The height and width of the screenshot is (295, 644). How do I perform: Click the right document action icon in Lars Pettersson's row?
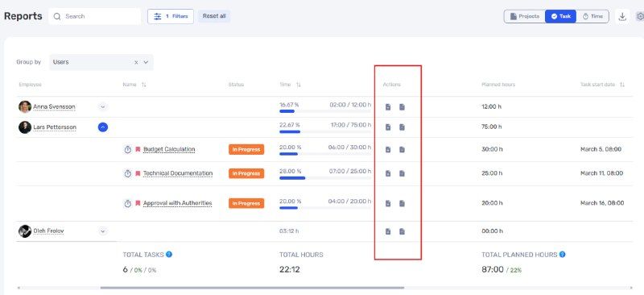(x=402, y=127)
